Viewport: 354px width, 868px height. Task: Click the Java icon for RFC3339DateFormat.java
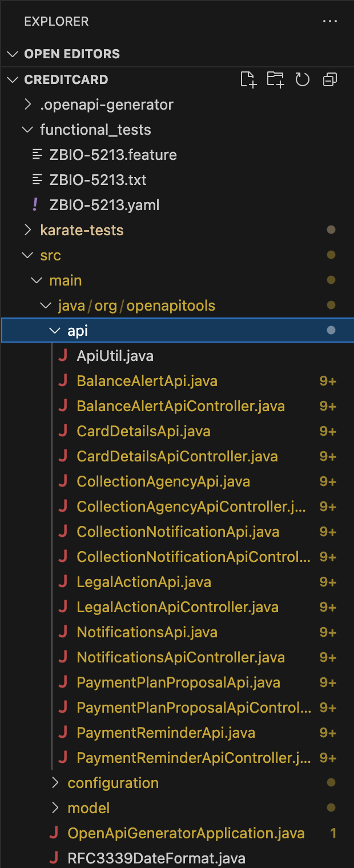[53, 858]
